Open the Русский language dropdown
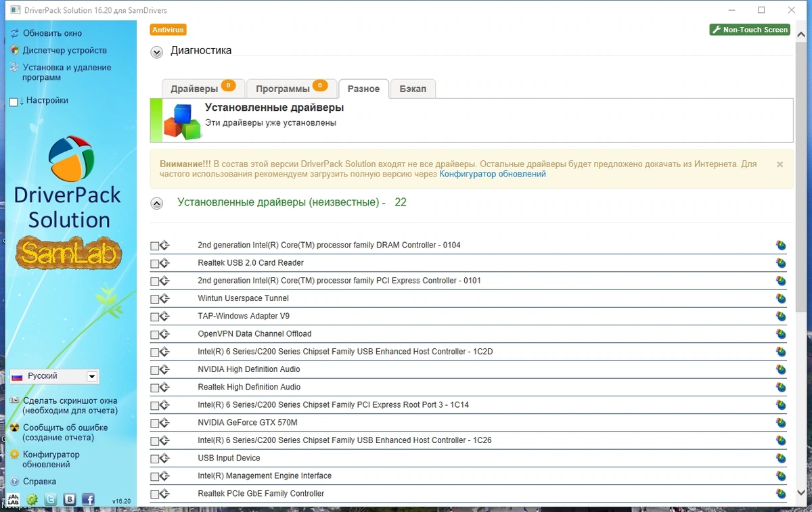The height and width of the screenshot is (512, 812). click(54, 377)
